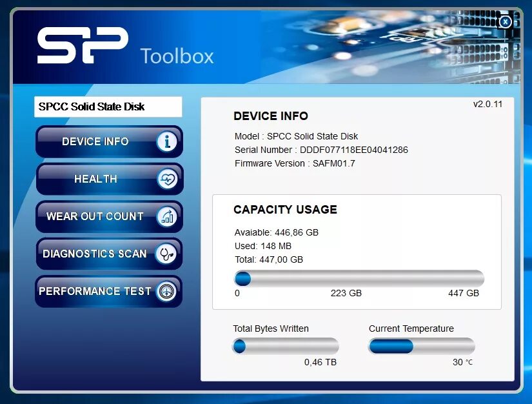Select the SPCC Solid State Disk drive box
The height and width of the screenshot is (404, 532).
108,107
